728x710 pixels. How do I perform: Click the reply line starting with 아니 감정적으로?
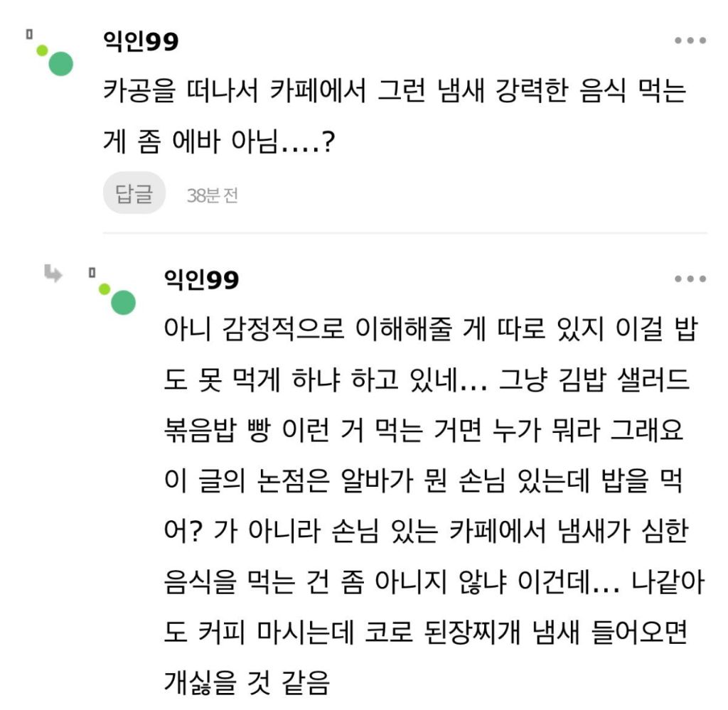[429, 331]
